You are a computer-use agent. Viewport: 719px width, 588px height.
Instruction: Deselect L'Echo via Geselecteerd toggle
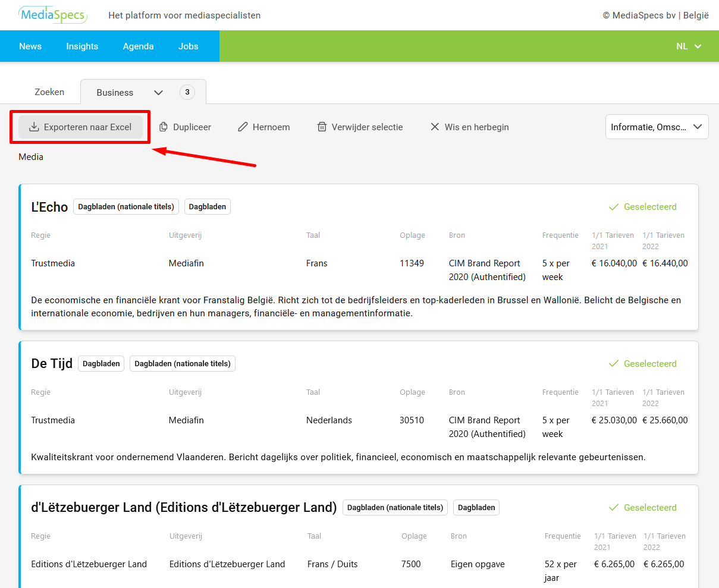(643, 207)
